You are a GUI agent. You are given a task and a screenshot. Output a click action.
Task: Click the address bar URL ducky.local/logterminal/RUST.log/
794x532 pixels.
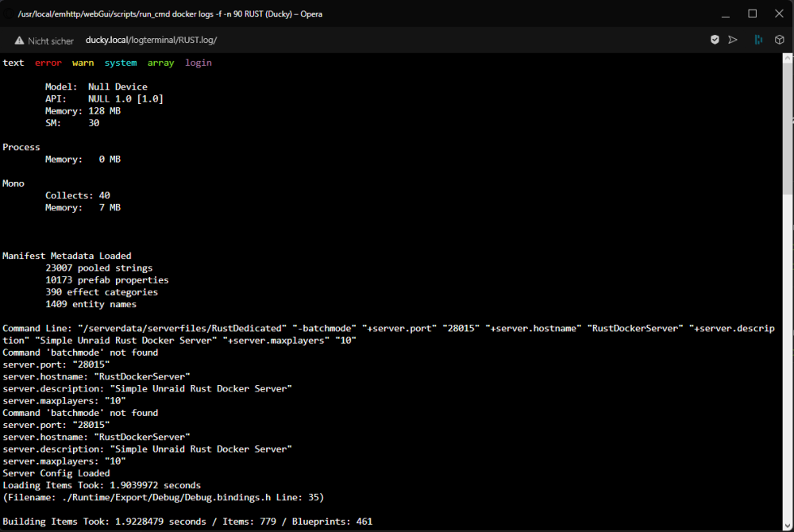tap(151, 40)
